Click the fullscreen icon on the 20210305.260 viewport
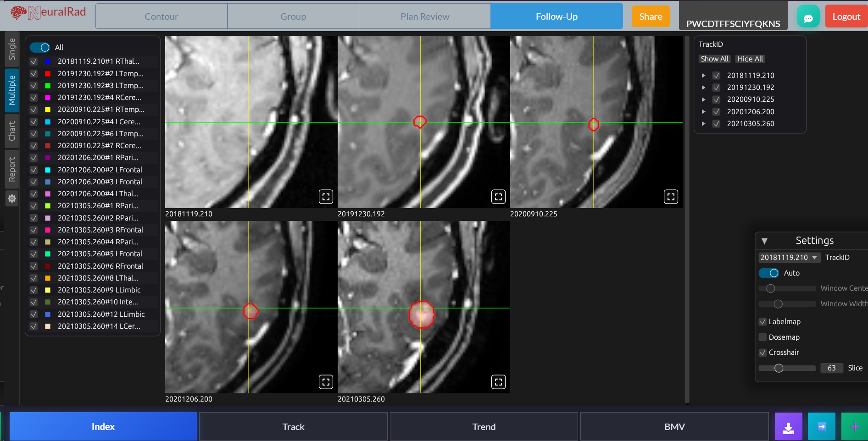 (x=499, y=382)
